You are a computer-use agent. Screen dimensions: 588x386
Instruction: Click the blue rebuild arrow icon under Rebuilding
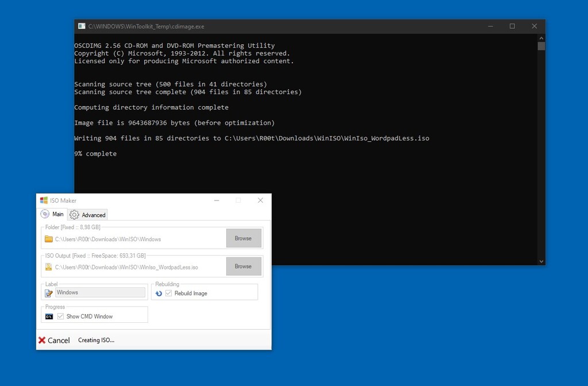pos(159,292)
